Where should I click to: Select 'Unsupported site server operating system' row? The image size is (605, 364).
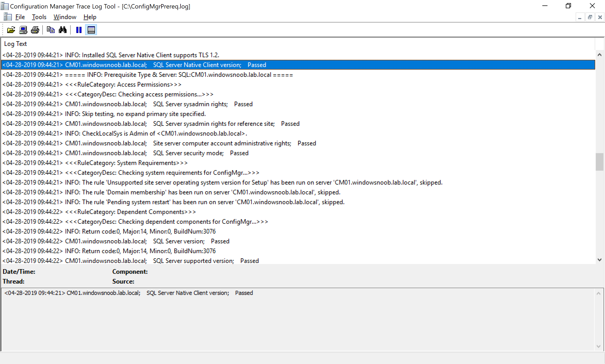298,183
